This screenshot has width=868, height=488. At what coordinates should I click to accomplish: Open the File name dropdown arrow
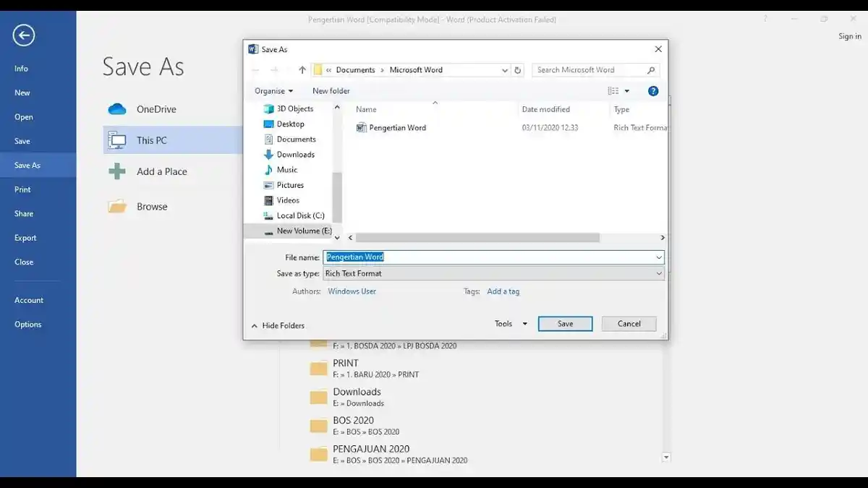[x=659, y=257]
